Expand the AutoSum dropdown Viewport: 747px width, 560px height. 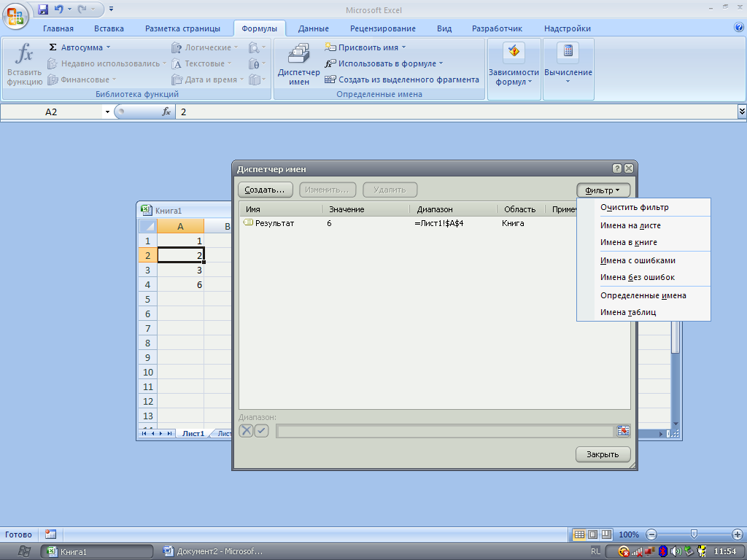[108, 47]
